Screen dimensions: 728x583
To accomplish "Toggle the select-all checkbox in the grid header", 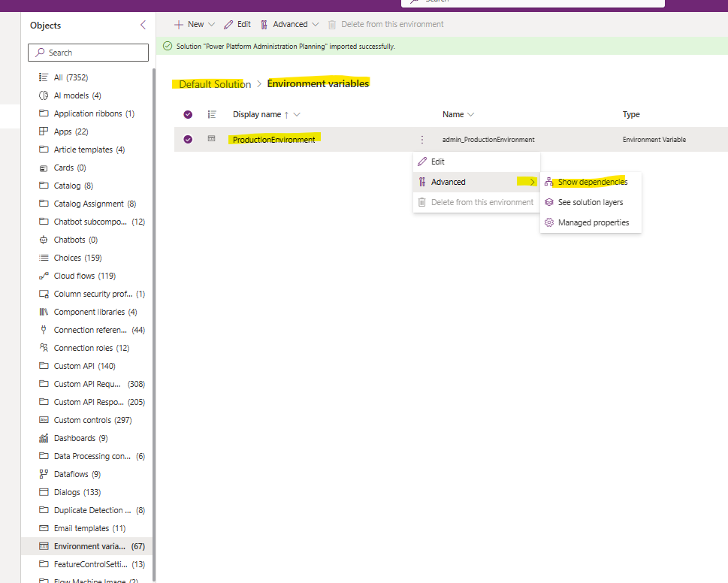I will 187,114.
